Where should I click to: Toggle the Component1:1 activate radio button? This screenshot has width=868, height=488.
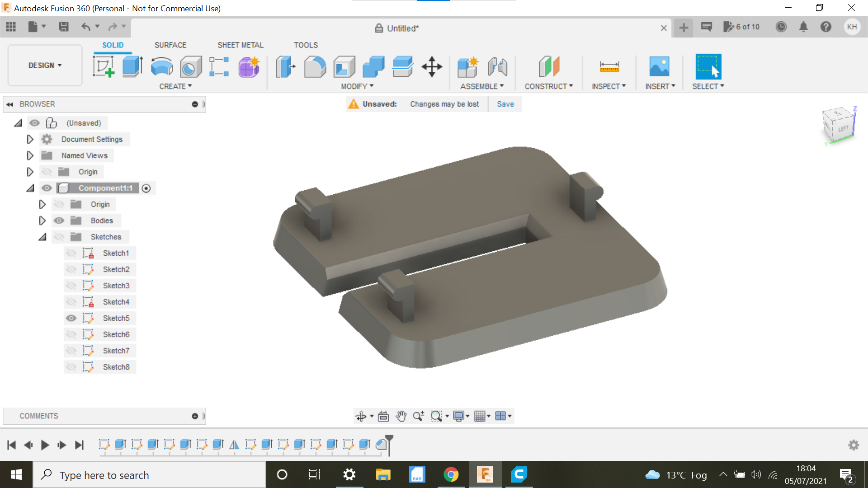[146, 188]
